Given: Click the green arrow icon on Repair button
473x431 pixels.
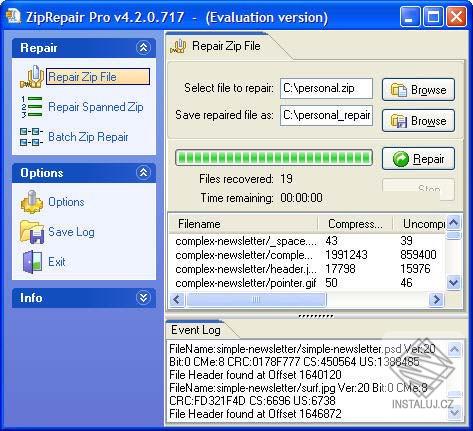Looking at the screenshot, I should pos(401,159).
